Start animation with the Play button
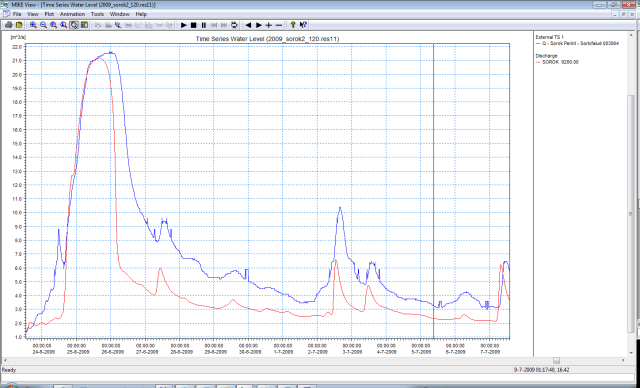640x388 pixels. pyautogui.click(x=184, y=25)
